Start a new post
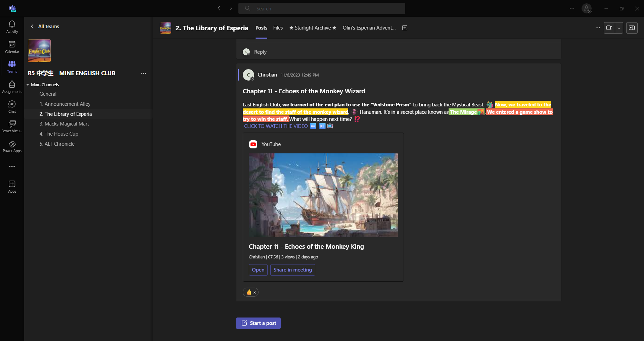644x341 pixels. click(x=258, y=323)
